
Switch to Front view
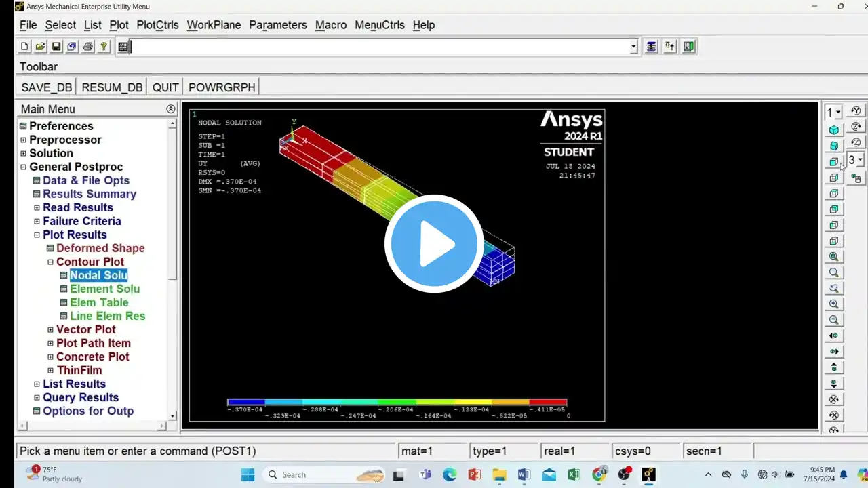pyautogui.click(x=834, y=161)
